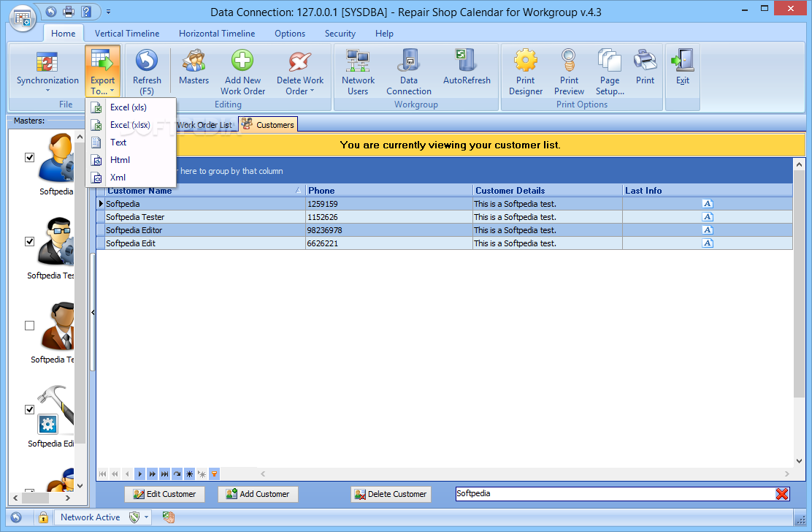
Task: Click Add New Work Order
Action: click(242, 72)
